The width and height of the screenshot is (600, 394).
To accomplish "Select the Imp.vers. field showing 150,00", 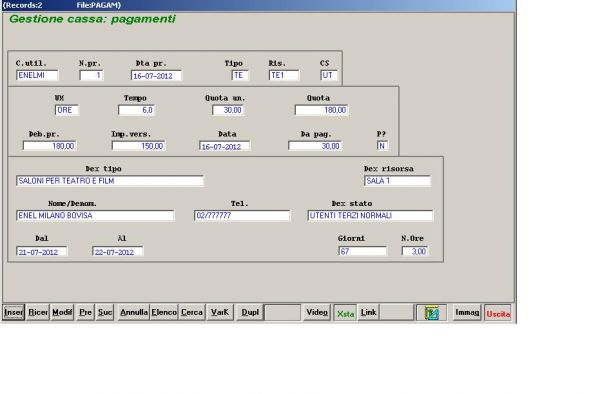I will click(x=139, y=146).
